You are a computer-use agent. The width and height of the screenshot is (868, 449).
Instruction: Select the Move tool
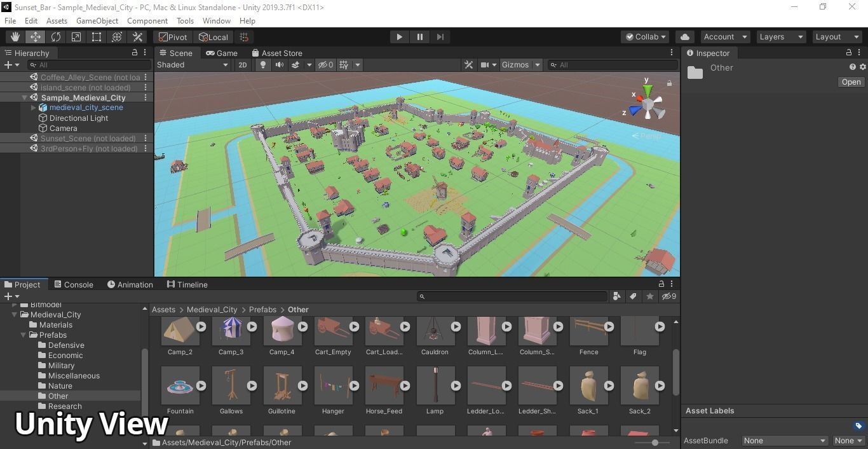[x=36, y=37]
